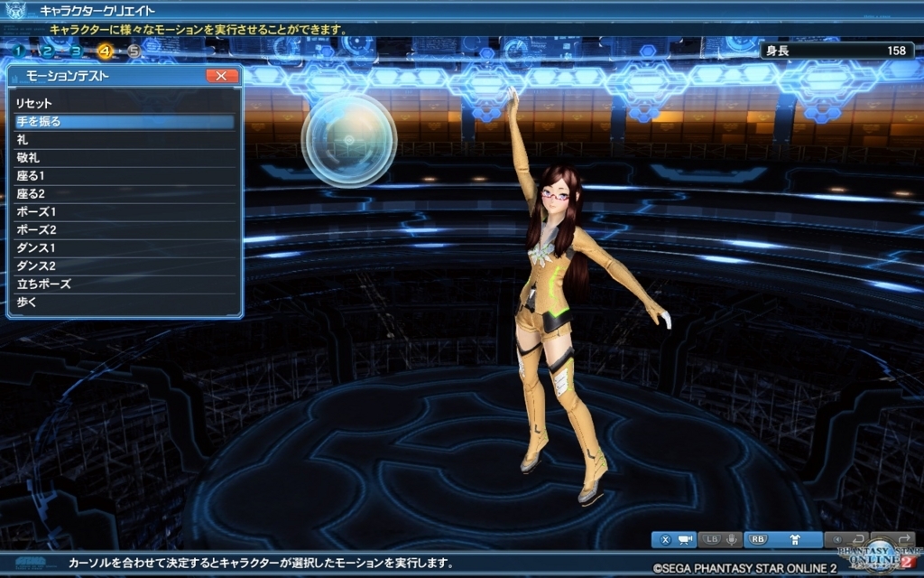Viewport: 924px width, 578px height.
Task: Click the undo arrow button
Action: [846, 539]
